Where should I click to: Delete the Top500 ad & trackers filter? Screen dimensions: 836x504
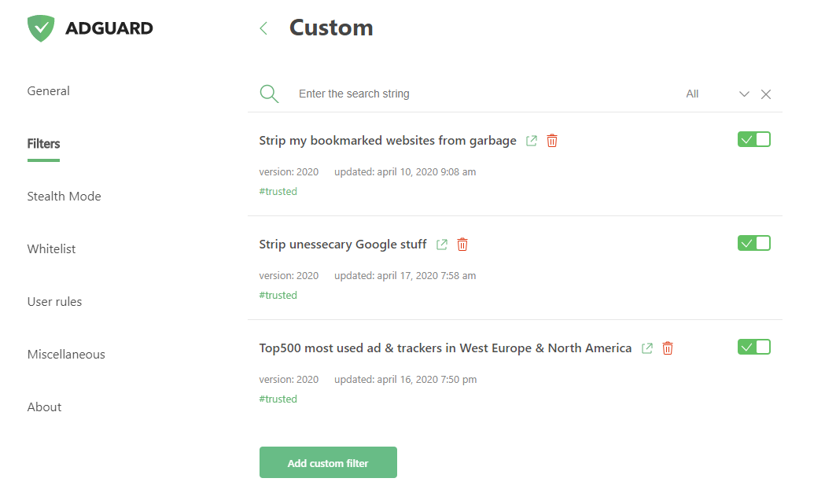click(668, 348)
